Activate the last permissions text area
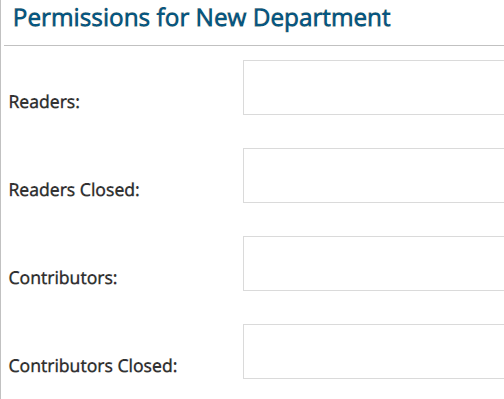 [374, 351]
